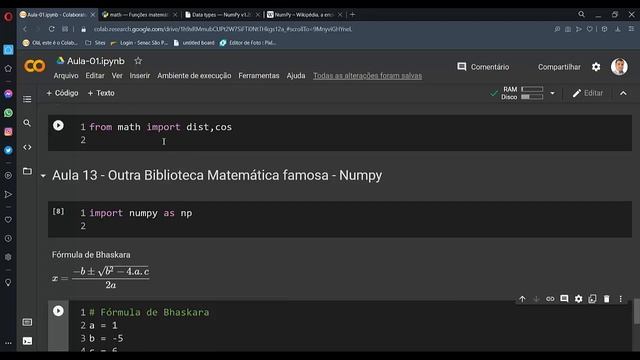Open Twitter in Opera sidebar
This screenshot has width=640, height=360.
point(8,150)
